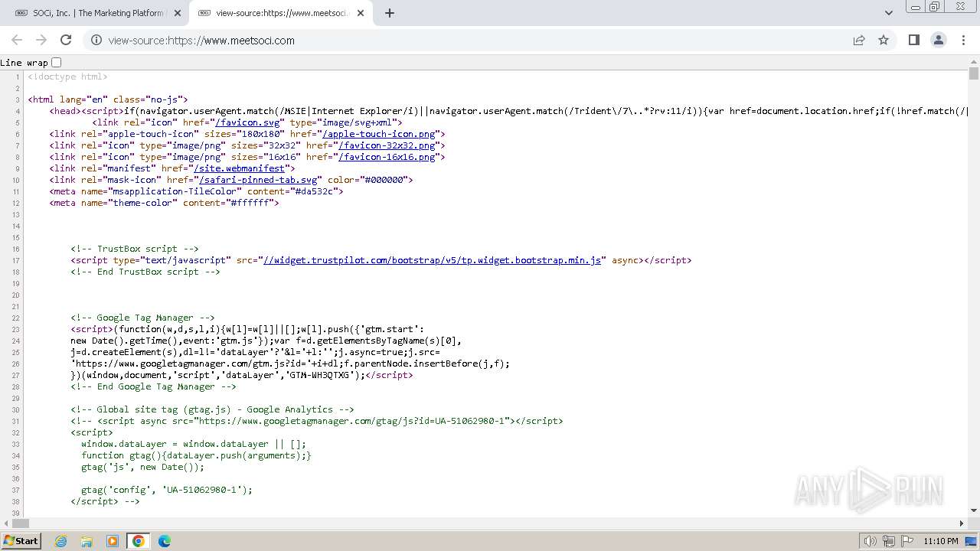
Task: Click the End Google Tag Manager comment
Action: (154, 386)
